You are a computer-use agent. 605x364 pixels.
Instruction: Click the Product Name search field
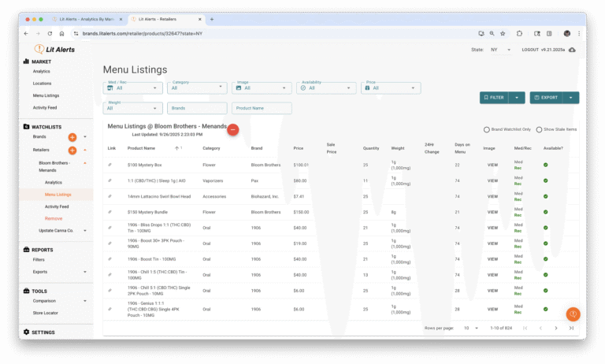[x=262, y=108]
